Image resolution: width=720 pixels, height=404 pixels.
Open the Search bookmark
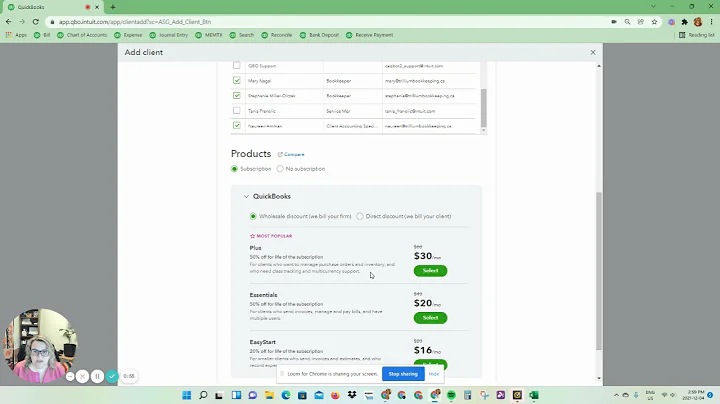[242, 35]
